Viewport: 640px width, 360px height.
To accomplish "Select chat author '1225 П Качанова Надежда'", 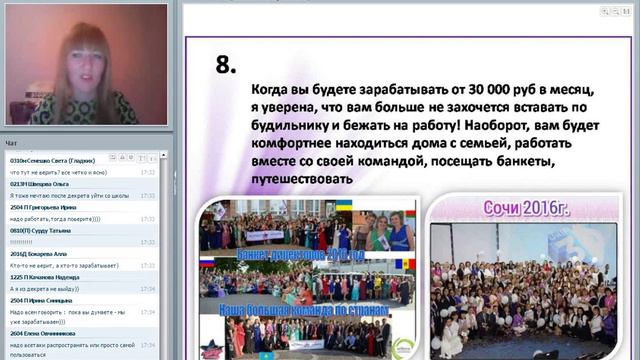I will 45,277.
